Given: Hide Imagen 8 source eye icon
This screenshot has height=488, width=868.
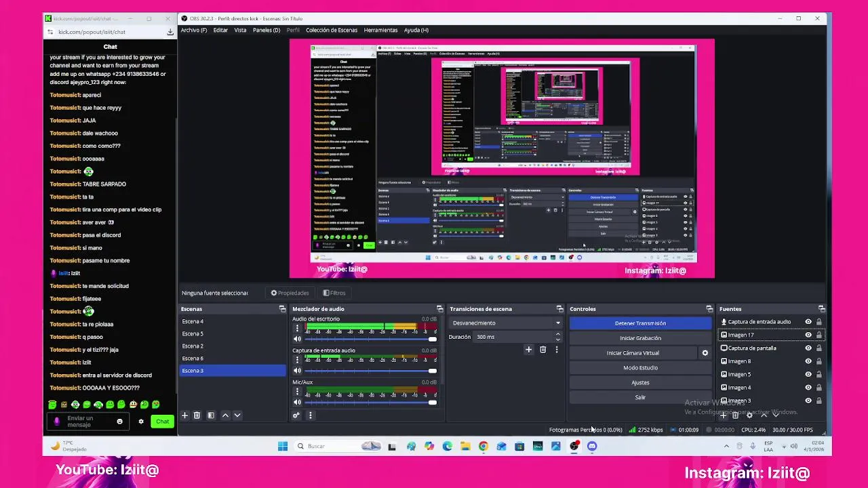Looking at the screenshot, I should click(x=808, y=361).
